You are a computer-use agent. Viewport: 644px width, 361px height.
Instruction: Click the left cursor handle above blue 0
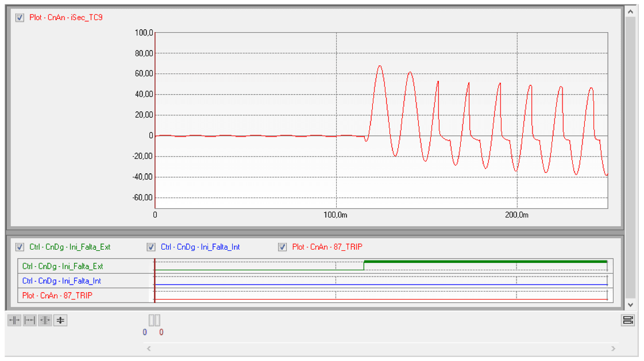tap(152, 320)
